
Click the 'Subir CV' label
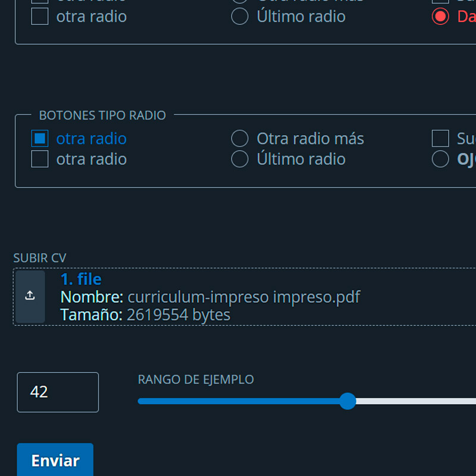[40, 258]
